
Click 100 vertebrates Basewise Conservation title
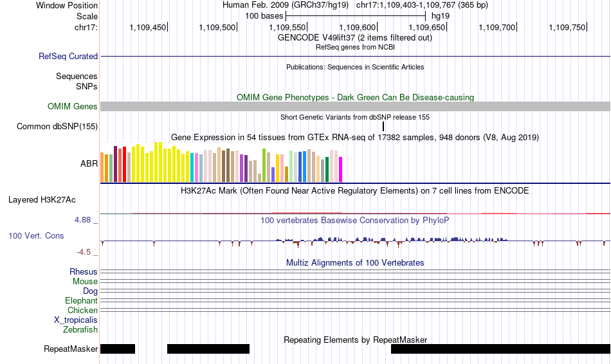(355, 220)
